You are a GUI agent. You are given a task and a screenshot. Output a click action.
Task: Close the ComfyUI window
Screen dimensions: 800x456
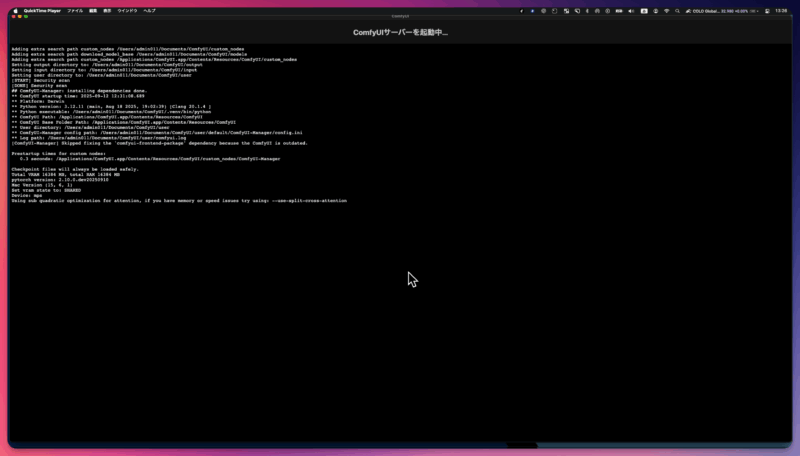coord(13,17)
